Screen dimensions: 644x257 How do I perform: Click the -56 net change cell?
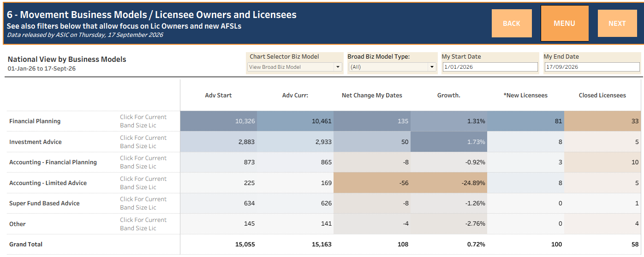pos(372,183)
